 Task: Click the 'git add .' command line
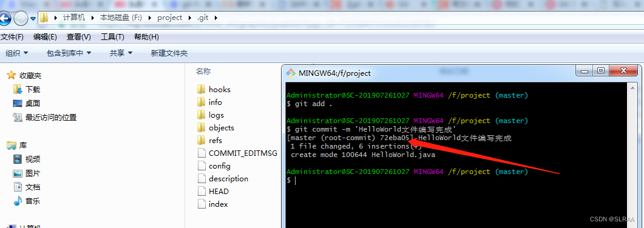[310, 104]
